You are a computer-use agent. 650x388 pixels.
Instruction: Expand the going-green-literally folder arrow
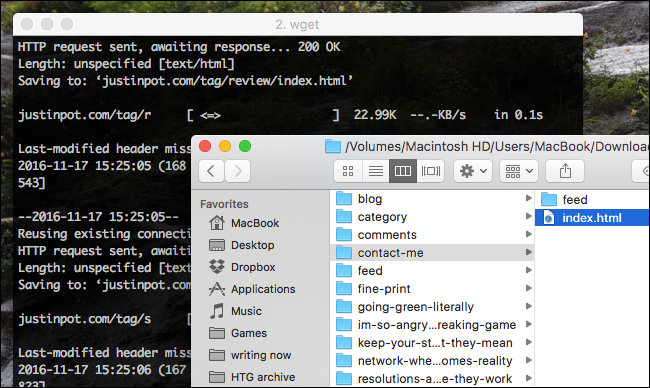[529, 306]
